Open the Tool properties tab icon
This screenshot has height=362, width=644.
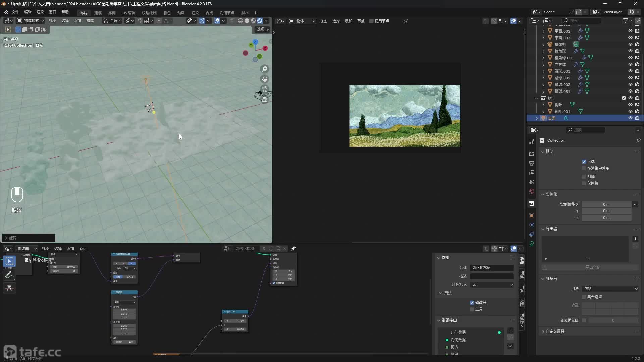[532, 142]
